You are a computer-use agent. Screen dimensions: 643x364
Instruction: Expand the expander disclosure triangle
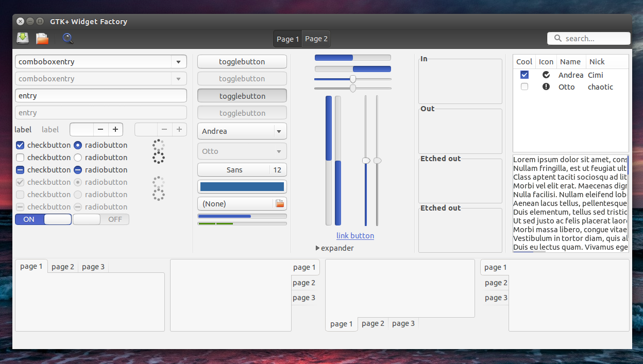click(x=318, y=248)
